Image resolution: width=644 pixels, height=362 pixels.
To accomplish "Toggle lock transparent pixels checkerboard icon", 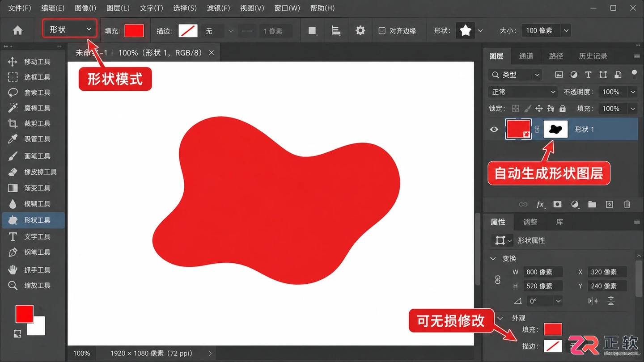I will [516, 109].
